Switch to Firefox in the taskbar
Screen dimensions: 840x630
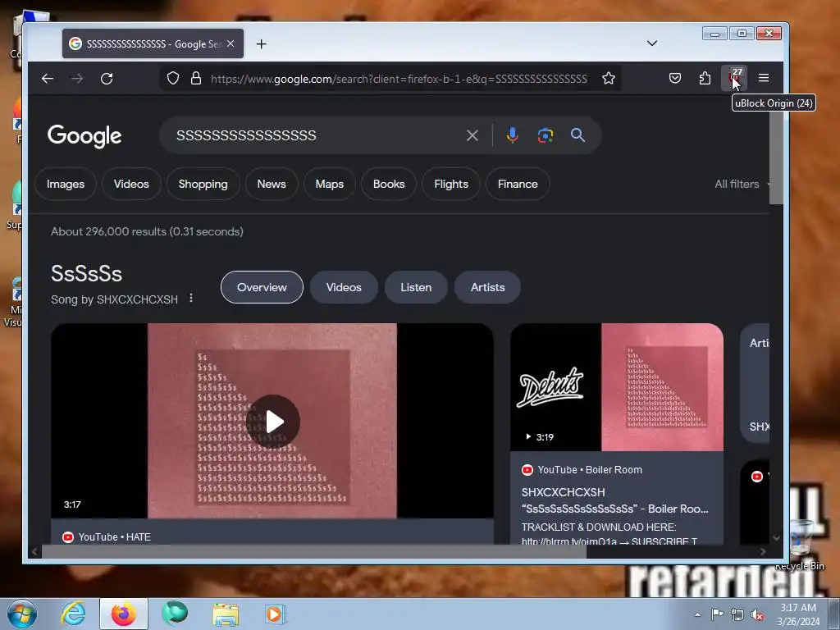click(x=123, y=614)
